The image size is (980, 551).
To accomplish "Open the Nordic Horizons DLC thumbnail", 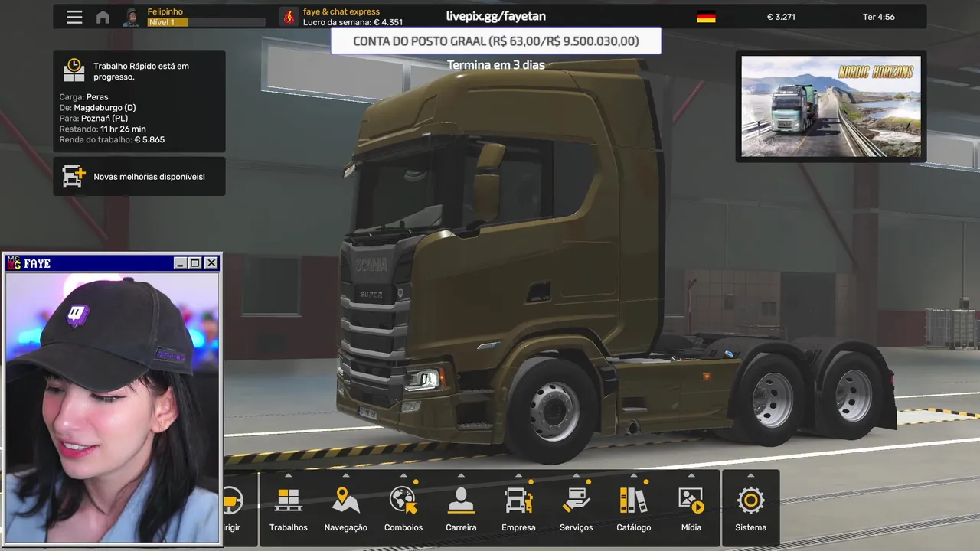I will pyautogui.click(x=831, y=106).
